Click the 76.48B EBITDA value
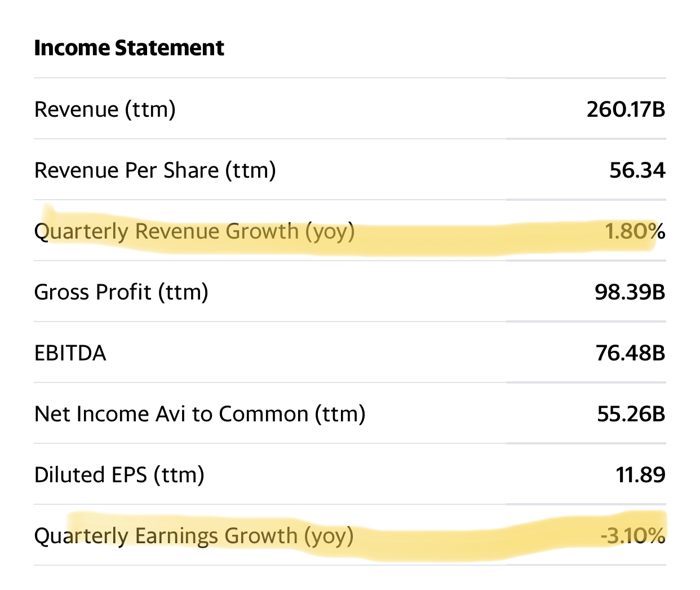Image resolution: width=700 pixels, height=590 pixels. click(x=630, y=353)
